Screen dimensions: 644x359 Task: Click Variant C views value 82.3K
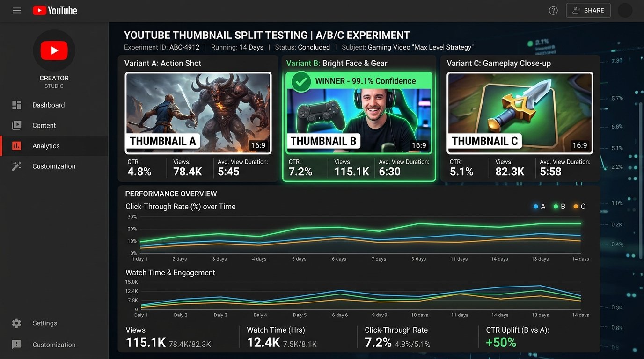tap(510, 172)
